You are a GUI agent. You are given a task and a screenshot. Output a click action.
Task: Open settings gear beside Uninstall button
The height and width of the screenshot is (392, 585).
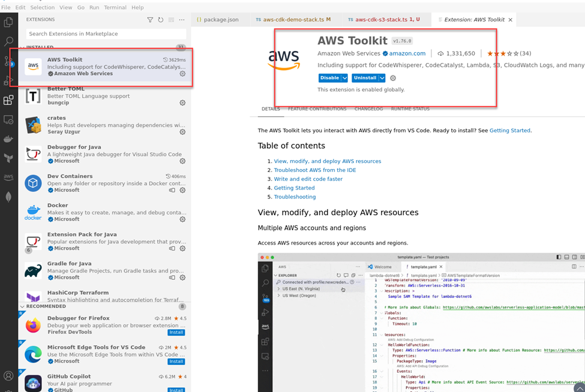(x=393, y=78)
